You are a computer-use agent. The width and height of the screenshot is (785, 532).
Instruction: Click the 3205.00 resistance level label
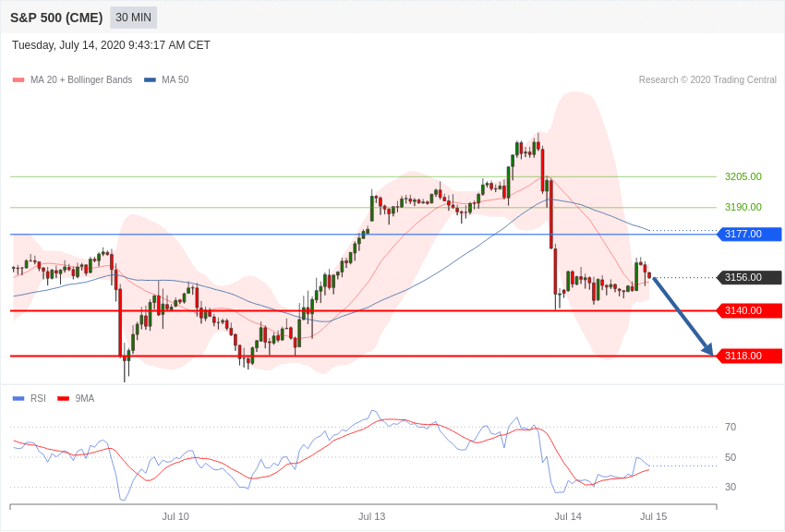pos(743,176)
